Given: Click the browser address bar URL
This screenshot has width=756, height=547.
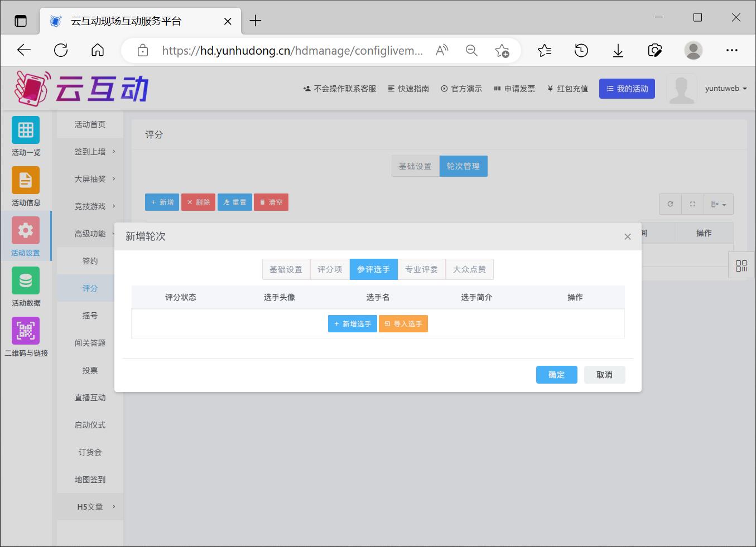Looking at the screenshot, I should [x=292, y=51].
